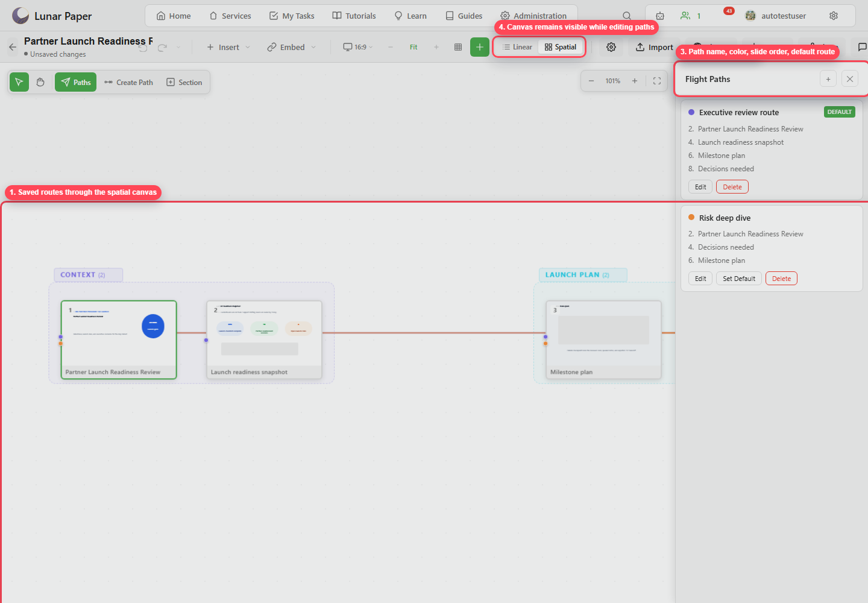
Task: Open the Home menu item
Action: [x=174, y=16]
